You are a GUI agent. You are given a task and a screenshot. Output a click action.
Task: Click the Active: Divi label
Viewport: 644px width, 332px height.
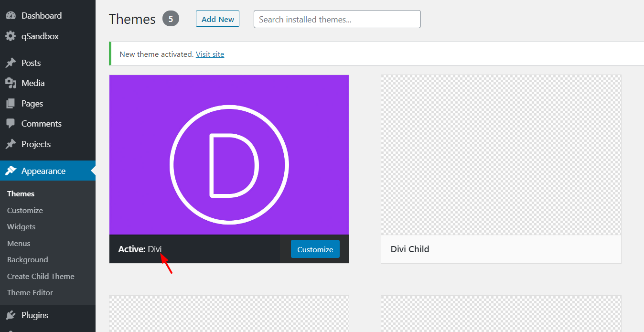click(141, 249)
